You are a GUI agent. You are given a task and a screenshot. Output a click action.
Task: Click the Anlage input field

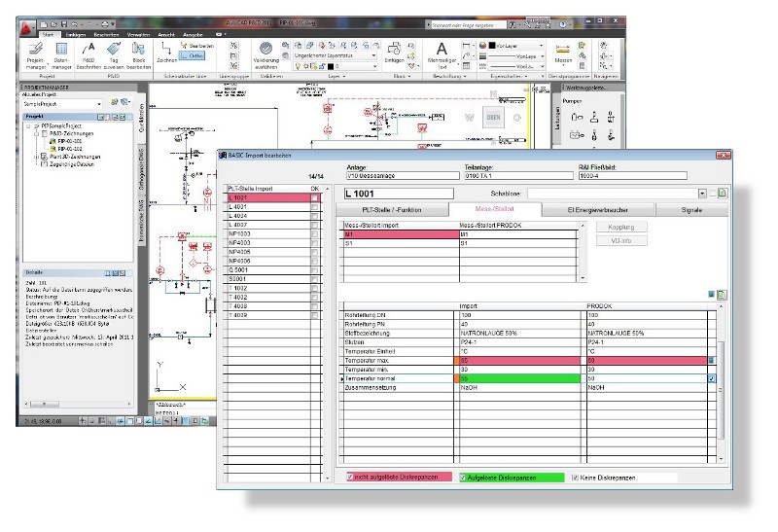tap(403, 176)
